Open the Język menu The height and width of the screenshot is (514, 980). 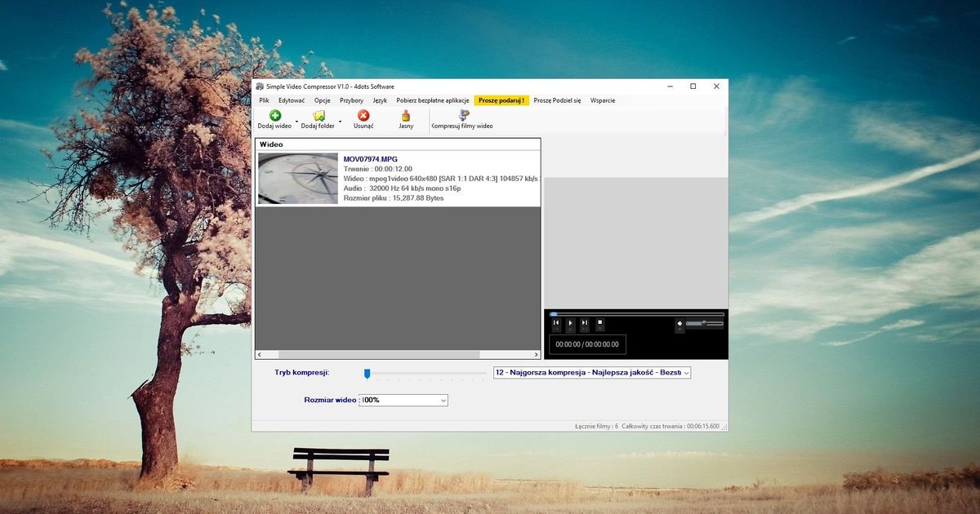[x=380, y=100]
